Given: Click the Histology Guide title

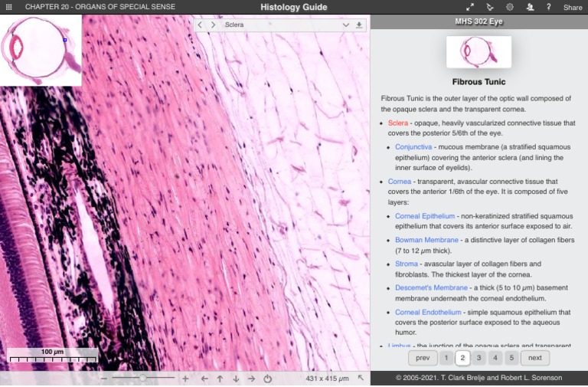Looking at the screenshot, I should (294, 7).
